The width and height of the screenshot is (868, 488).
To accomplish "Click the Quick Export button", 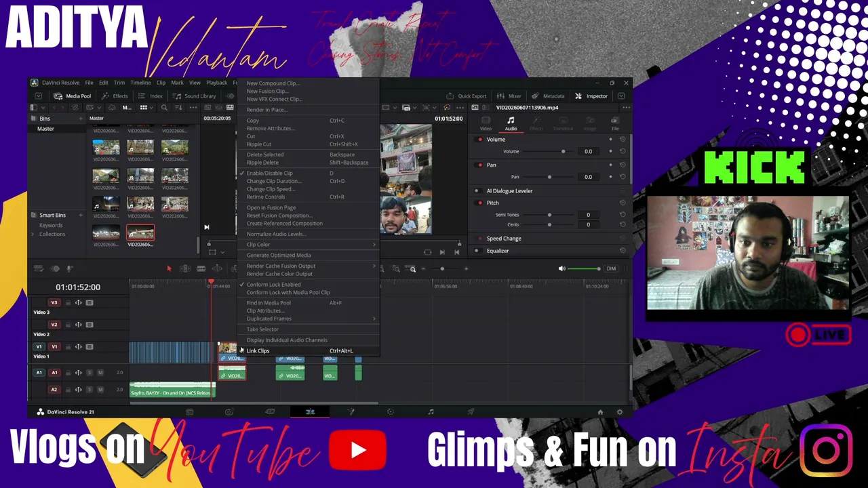I will [467, 96].
